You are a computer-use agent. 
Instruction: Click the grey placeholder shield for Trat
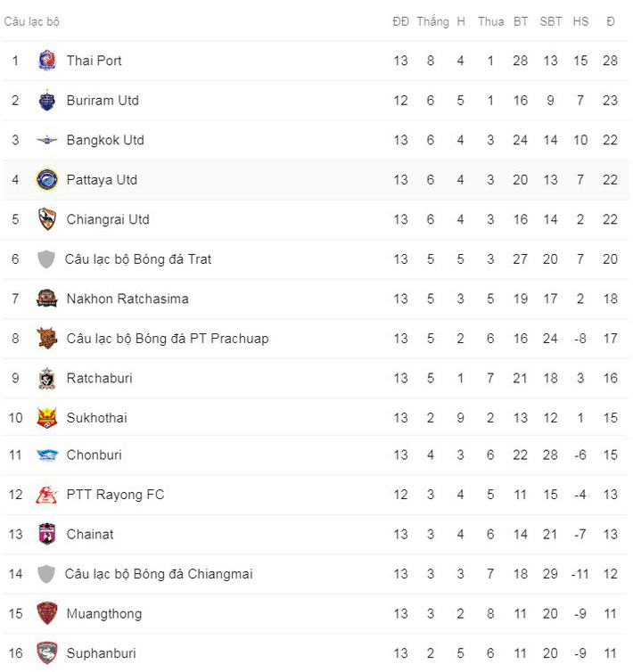click(46, 259)
